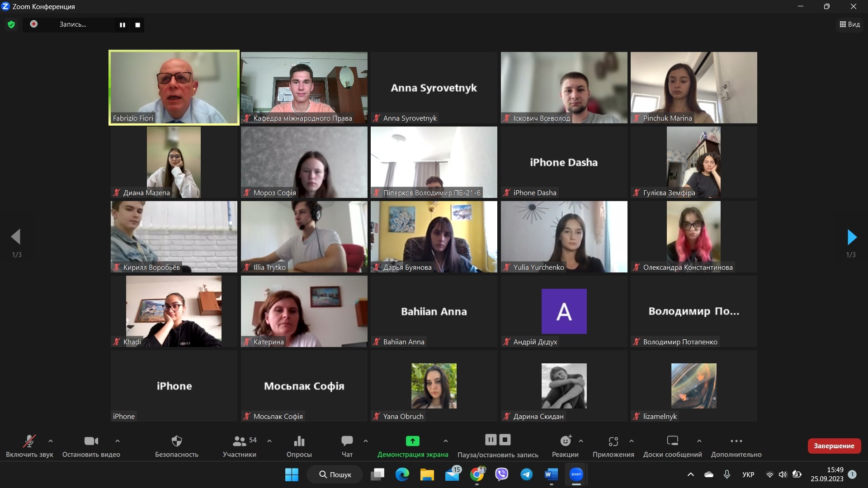Open the Безопасность shield menu
The height and width of the screenshot is (488, 868).
[x=177, y=446]
